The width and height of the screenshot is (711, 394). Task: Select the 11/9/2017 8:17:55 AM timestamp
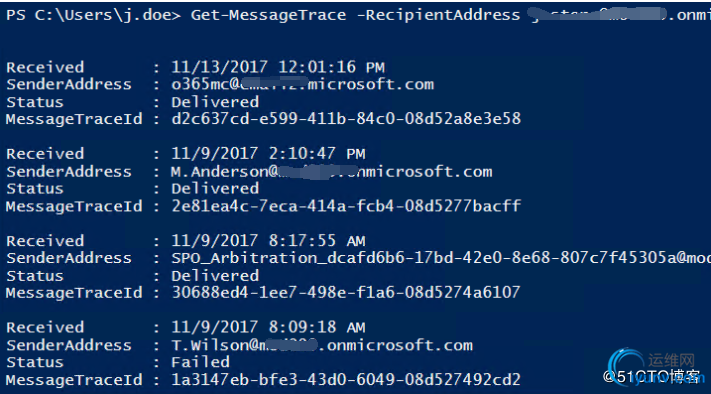pyautogui.click(x=268, y=241)
